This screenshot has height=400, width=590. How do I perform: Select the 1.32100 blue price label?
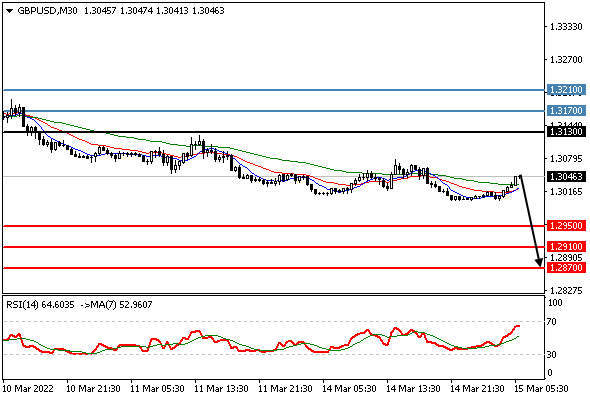click(566, 90)
